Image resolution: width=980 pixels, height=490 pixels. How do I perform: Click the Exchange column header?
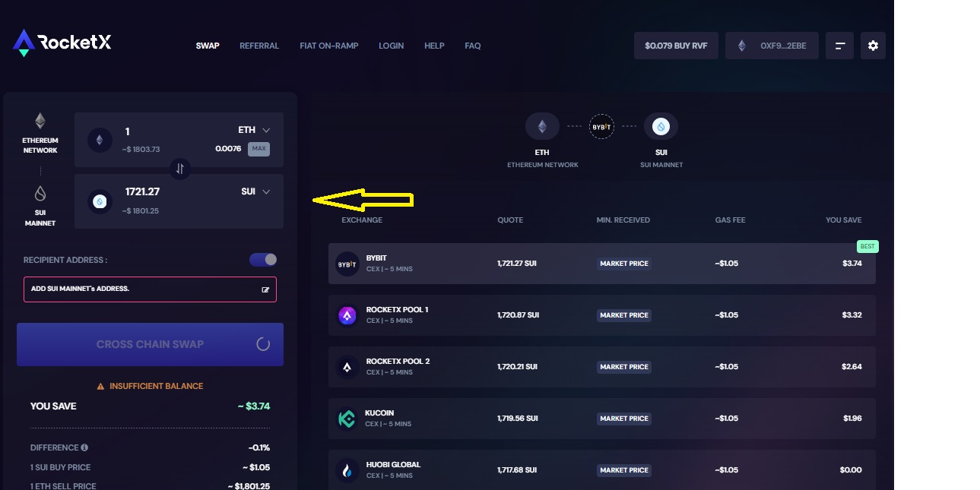point(362,220)
